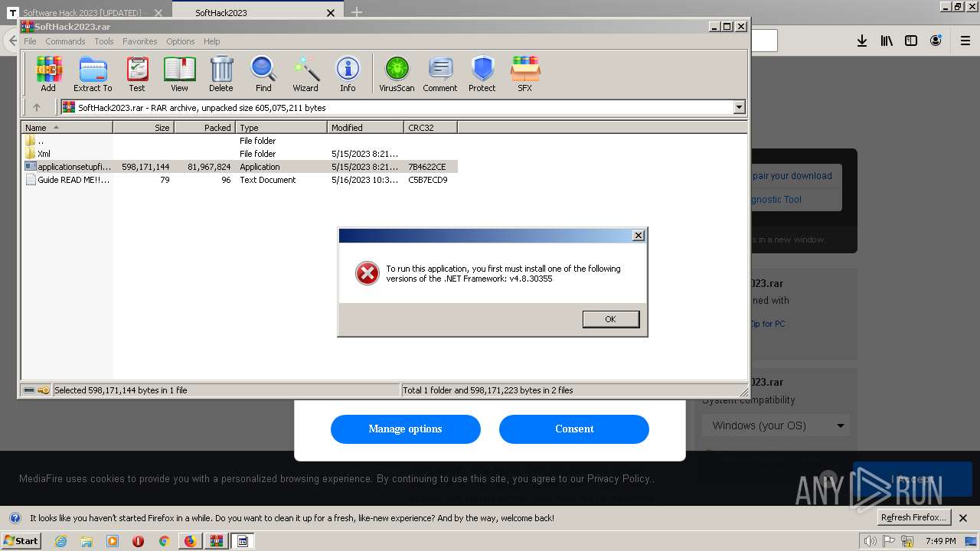Click the Protect archive icon
Image resolution: width=980 pixels, height=551 pixels.
pyautogui.click(x=482, y=74)
